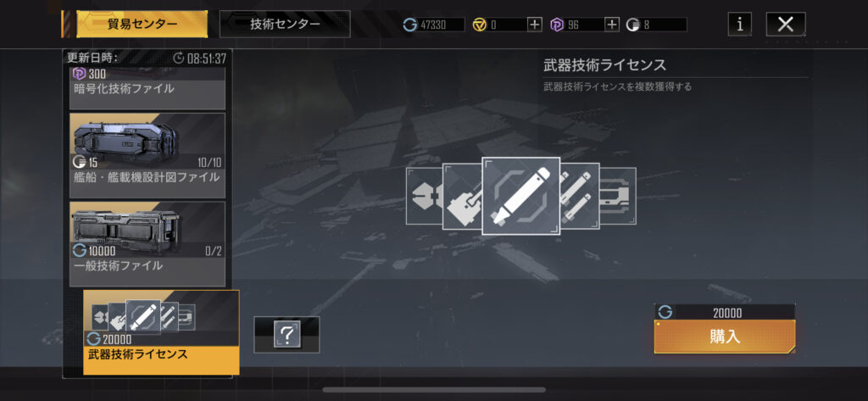The height and width of the screenshot is (401, 868).
Task: Click the 47330 blue currency counter
Action: 433,25
